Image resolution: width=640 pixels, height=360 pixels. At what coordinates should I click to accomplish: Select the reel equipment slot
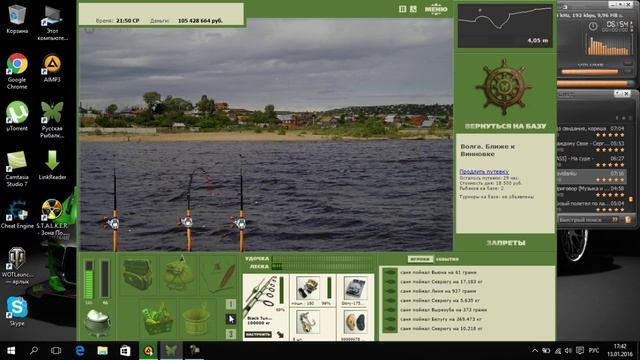308,288
